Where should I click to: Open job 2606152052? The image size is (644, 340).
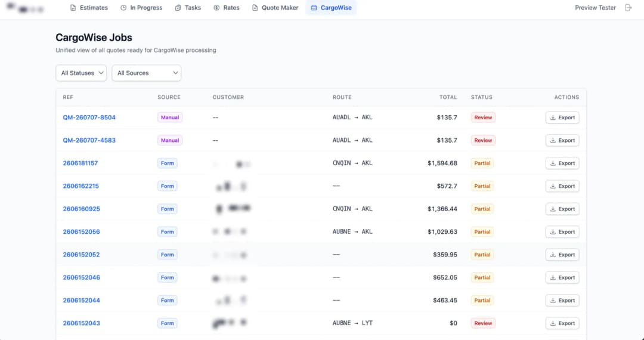pos(81,255)
